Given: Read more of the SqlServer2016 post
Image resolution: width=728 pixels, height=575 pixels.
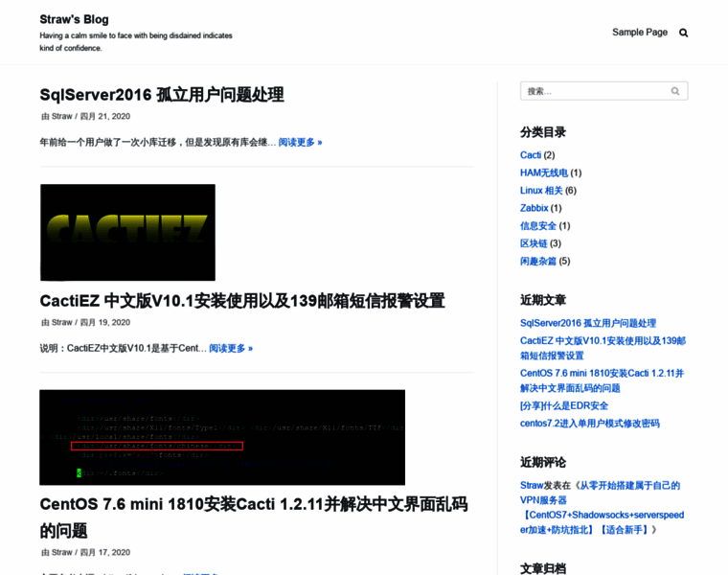Looking at the screenshot, I should (x=300, y=142).
